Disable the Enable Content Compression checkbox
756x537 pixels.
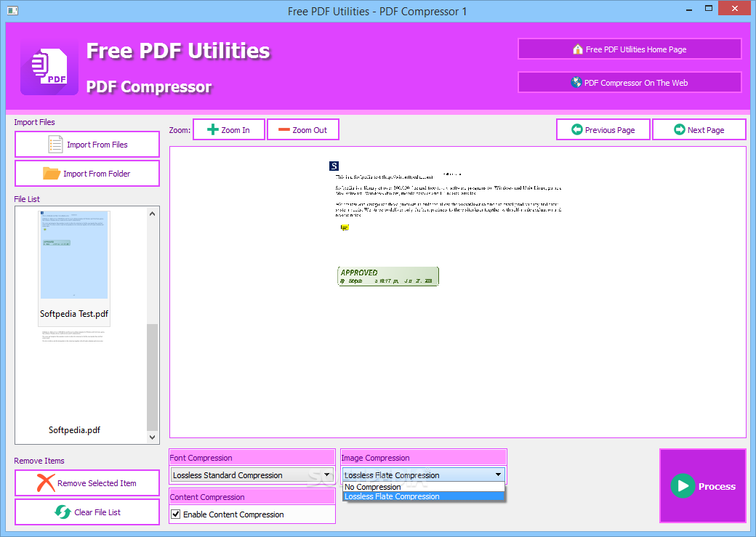pyautogui.click(x=176, y=514)
